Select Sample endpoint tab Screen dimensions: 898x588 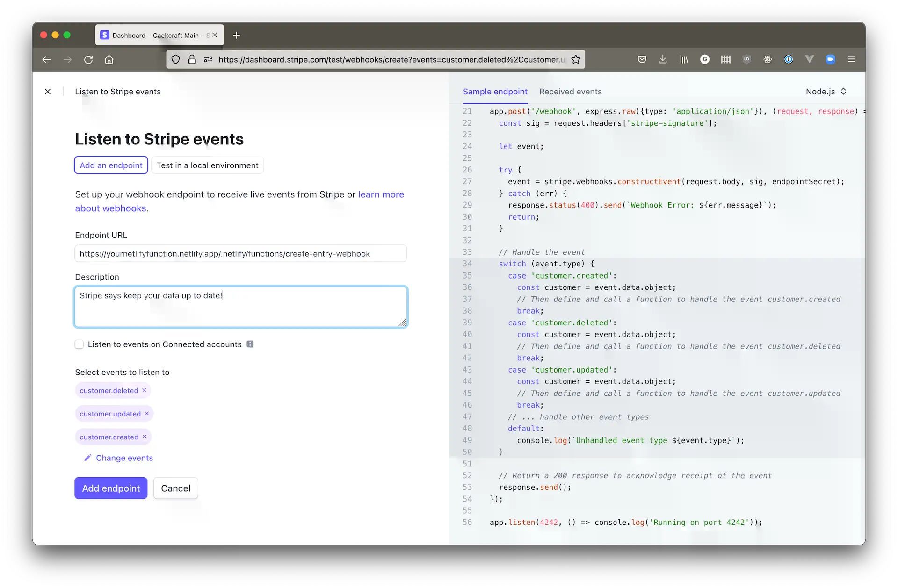(x=496, y=91)
